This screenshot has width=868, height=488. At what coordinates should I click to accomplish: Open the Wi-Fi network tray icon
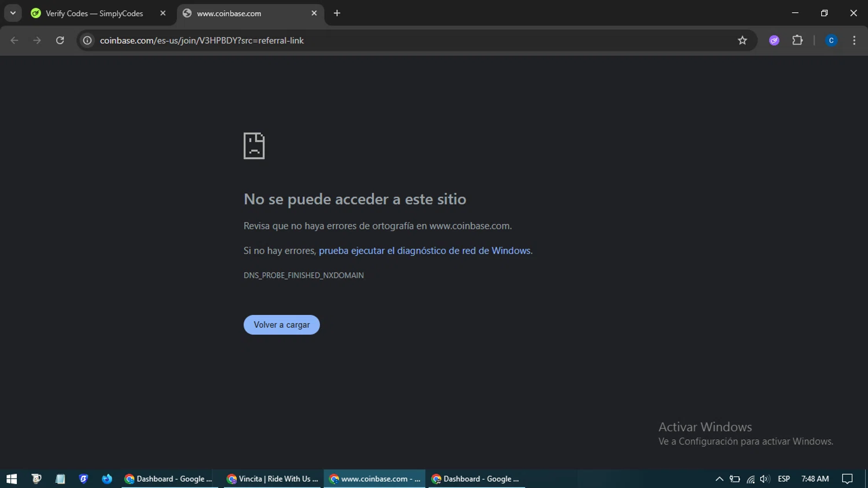pyautogui.click(x=751, y=479)
